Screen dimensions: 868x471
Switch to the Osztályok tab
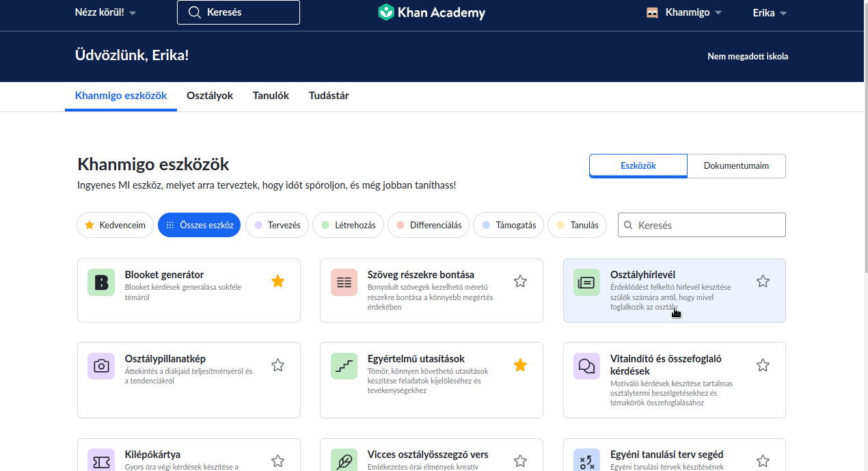point(210,96)
